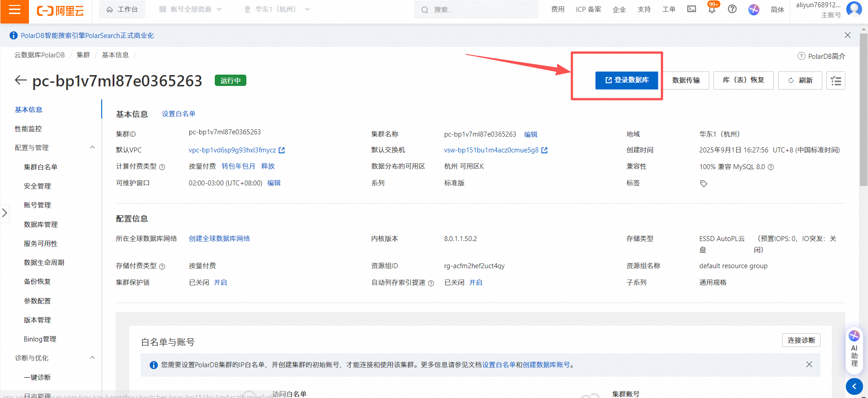Image resolution: width=868 pixels, height=398 pixels.
Task: Click the page vertical scrollbar
Action: point(863,109)
